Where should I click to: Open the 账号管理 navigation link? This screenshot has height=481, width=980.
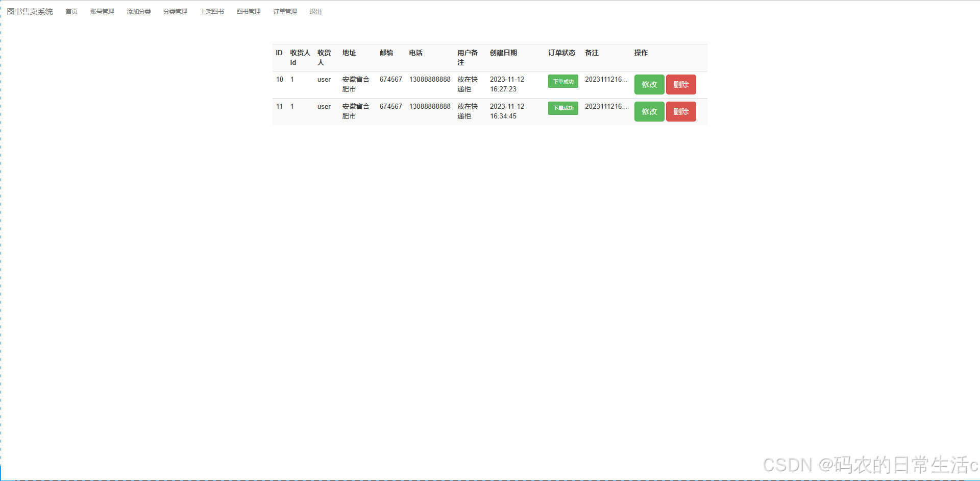[102, 11]
